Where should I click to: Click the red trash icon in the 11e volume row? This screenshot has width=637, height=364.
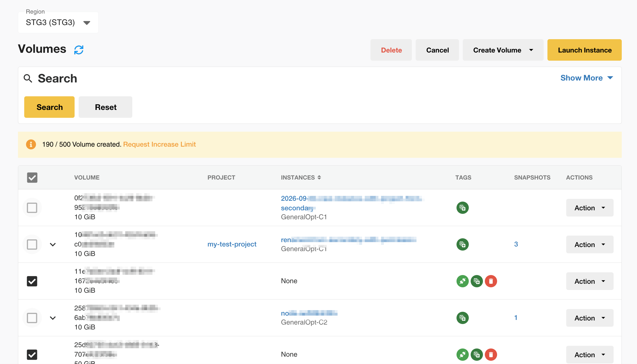491,281
